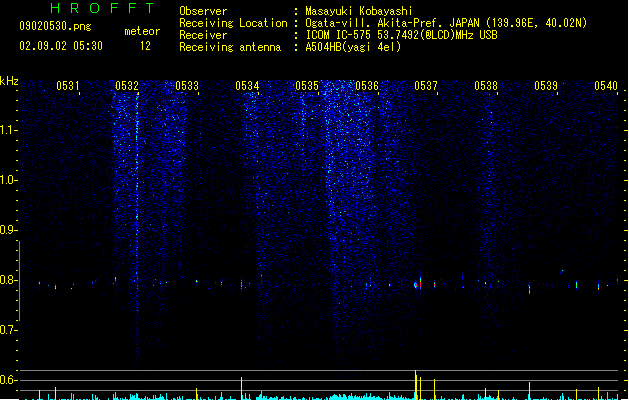Click the Observer label
The width and height of the screenshot is (629, 400).
[x=203, y=11]
